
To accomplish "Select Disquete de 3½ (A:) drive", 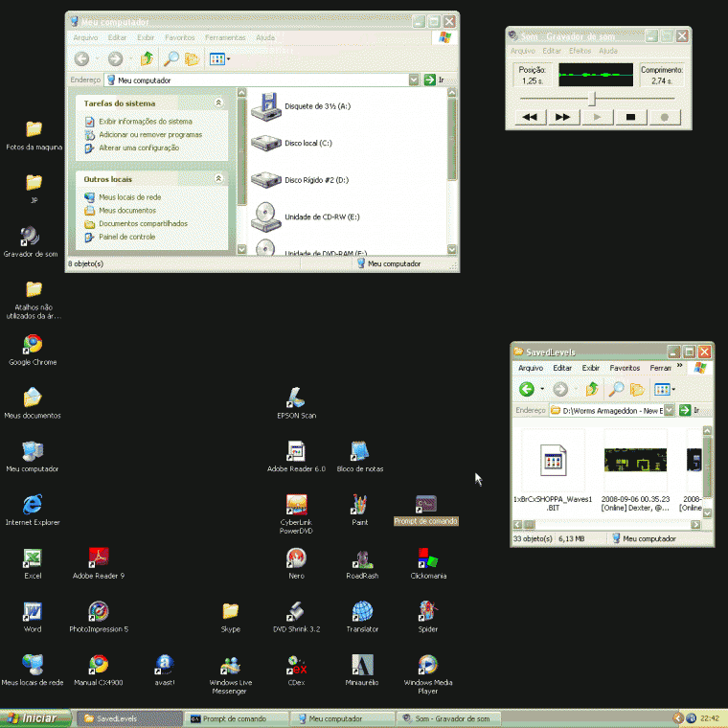I will (301, 106).
